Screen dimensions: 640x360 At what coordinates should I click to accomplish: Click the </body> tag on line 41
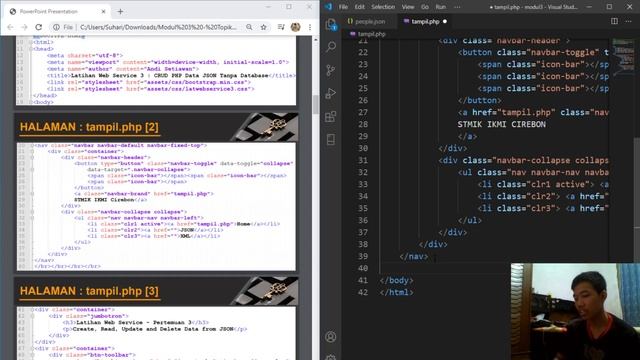(x=396, y=280)
